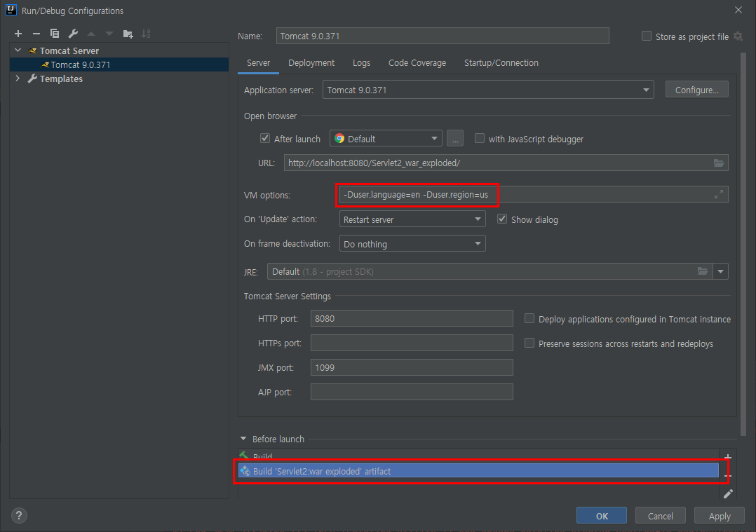This screenshot has width=756, height=532.
Task: Edit Before launch task pencil icon
Action: [728, 494]
